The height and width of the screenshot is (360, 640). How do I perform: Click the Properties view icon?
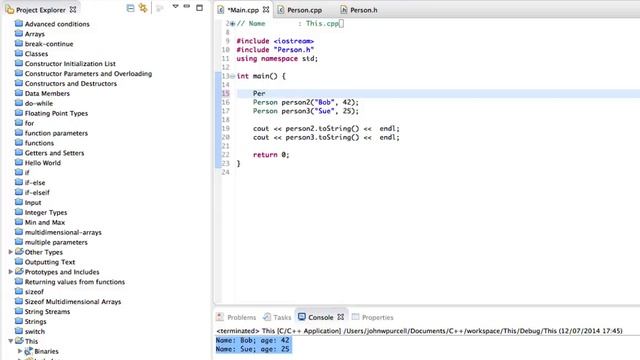click(x=356, y=317)
